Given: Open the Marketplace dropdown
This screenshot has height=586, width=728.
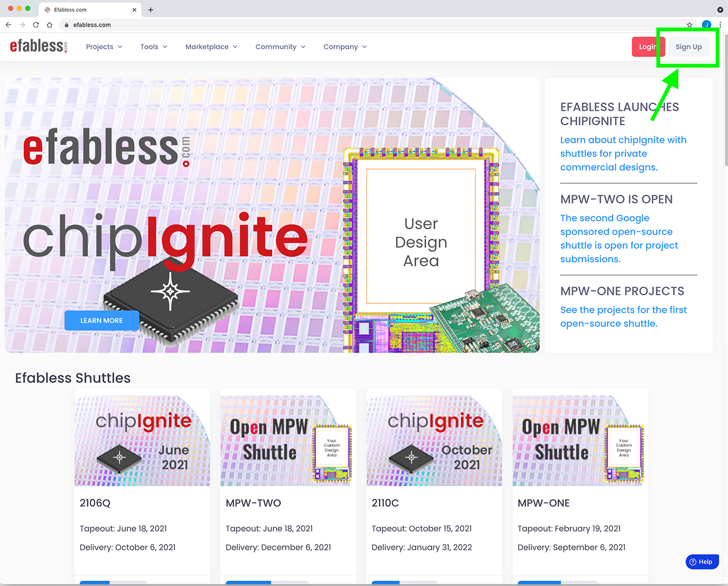Looking at the screenshot, I should pyautogui.click(x=211, y=47).
